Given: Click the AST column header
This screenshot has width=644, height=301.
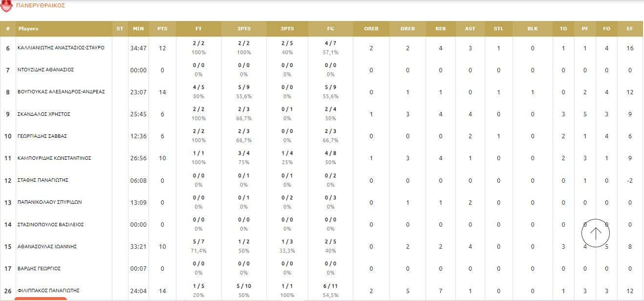Looking at the screenshot, I should (x=470, y=29).
